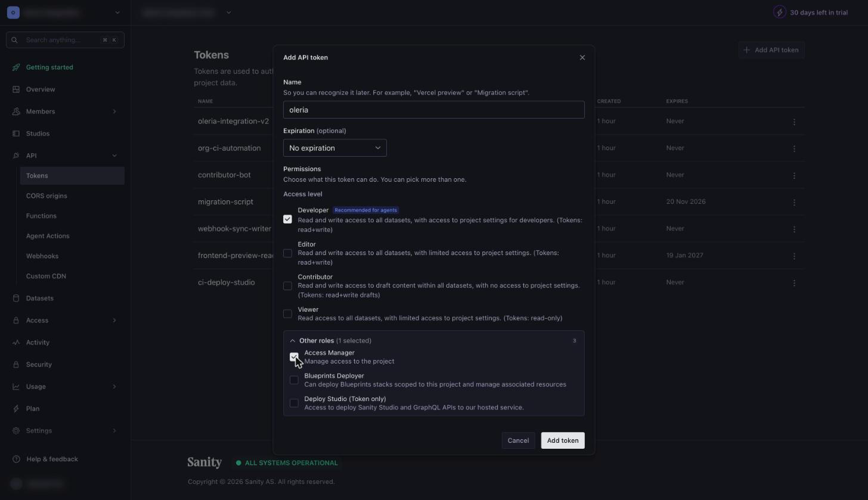Click the search magnifier icon
Screen dimensions: 868x500
14,40
